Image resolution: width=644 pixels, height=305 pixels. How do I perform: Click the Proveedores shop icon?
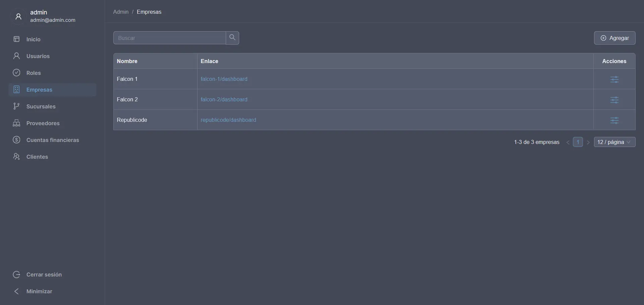(x=16, y=123)
